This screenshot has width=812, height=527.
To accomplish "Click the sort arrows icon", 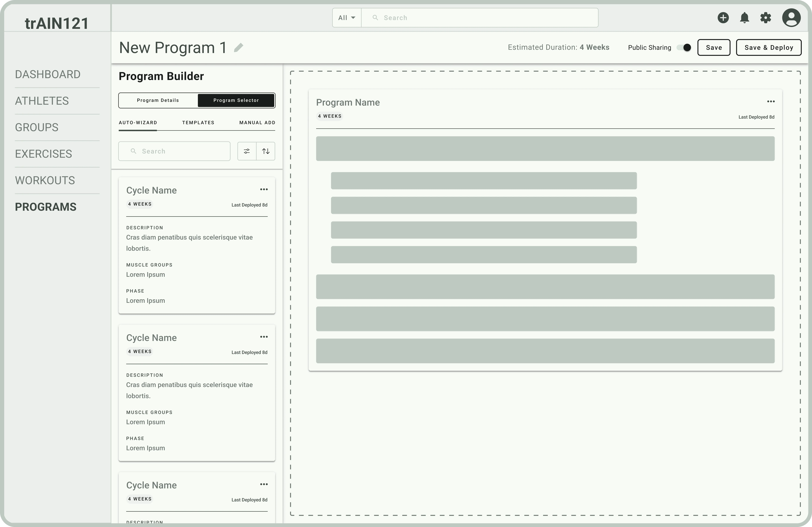I will coord(266,151).
